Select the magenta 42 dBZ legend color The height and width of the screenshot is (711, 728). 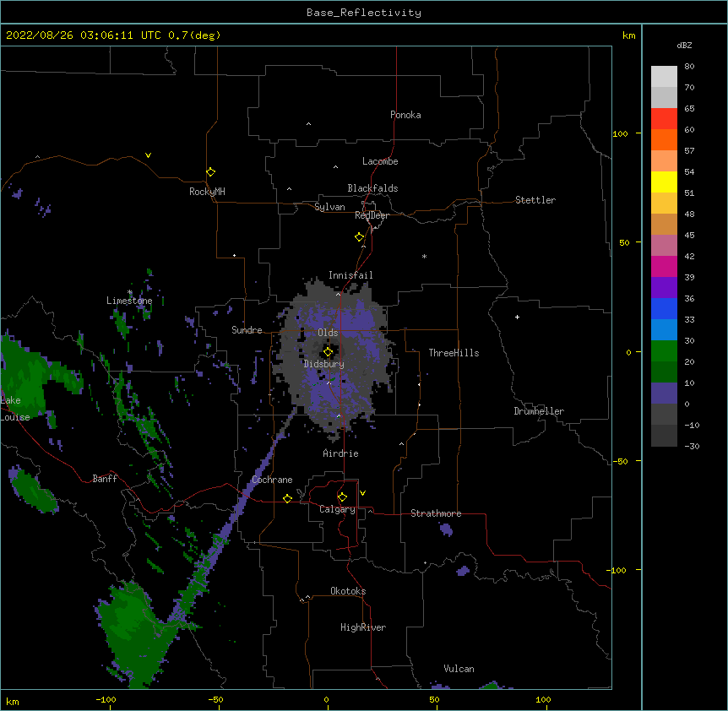[x=664, y=266]
